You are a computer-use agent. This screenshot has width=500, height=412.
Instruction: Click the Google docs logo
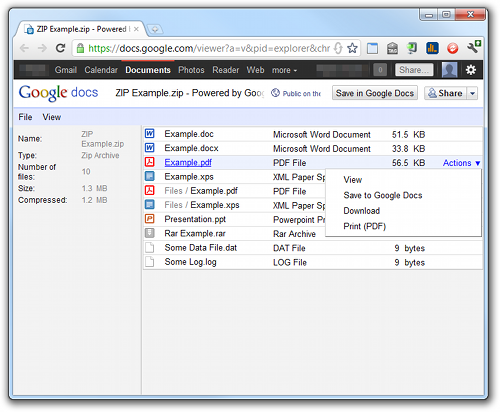pos(58,93)
